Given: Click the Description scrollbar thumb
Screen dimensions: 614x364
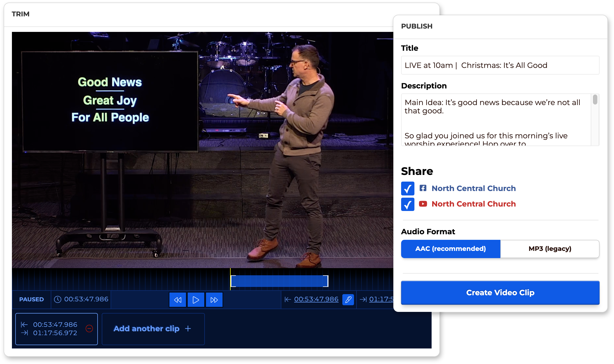Looking at the screenshot, I should pos(595,100).
